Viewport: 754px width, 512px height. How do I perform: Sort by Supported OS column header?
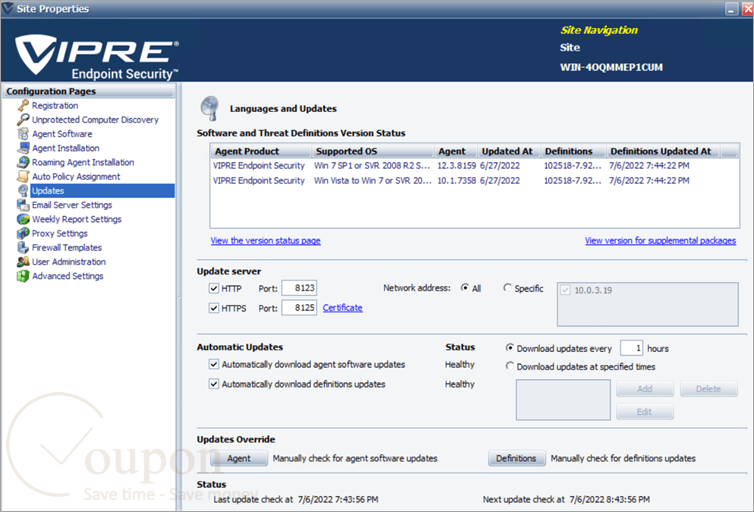point(373,151)
